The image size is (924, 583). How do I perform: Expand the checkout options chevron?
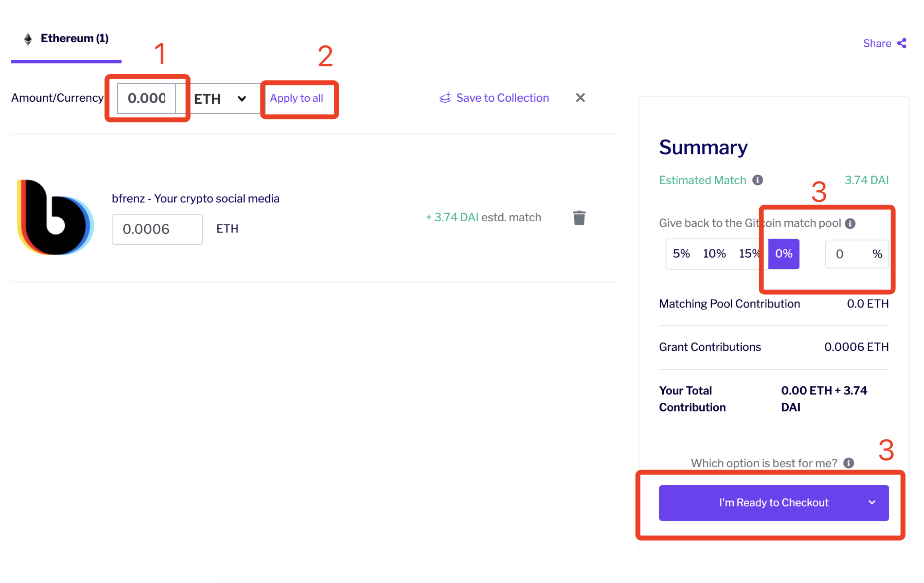(872, 502)
